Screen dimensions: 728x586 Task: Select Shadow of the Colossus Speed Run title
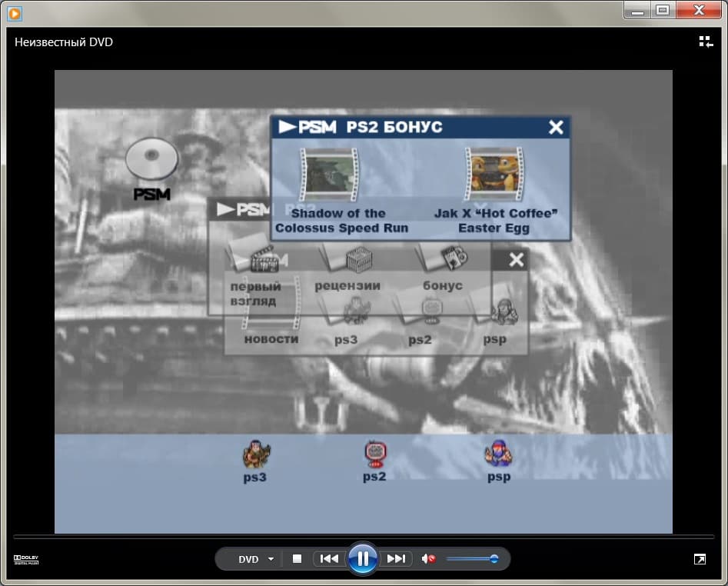pos(341,221)
